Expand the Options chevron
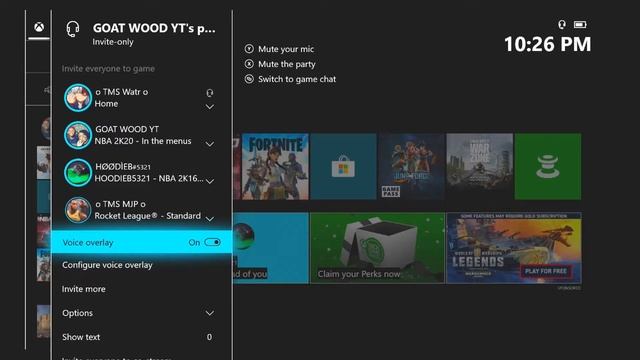 pyautogui.click(x=210, y=313)
